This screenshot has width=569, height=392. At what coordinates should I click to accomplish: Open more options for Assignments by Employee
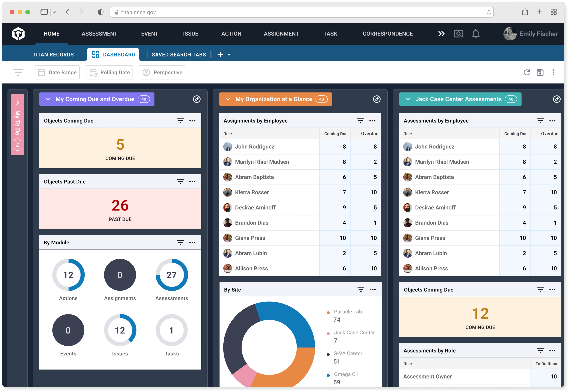[372, 121]
